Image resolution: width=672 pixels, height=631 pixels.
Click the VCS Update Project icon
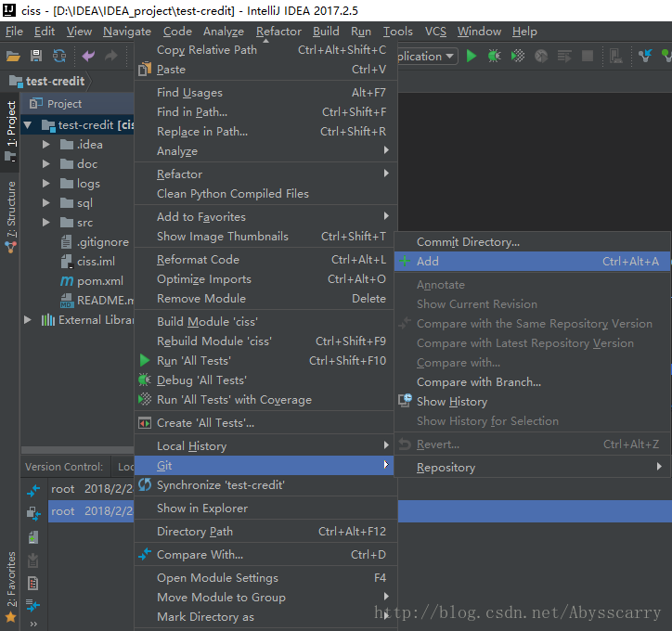645,56
